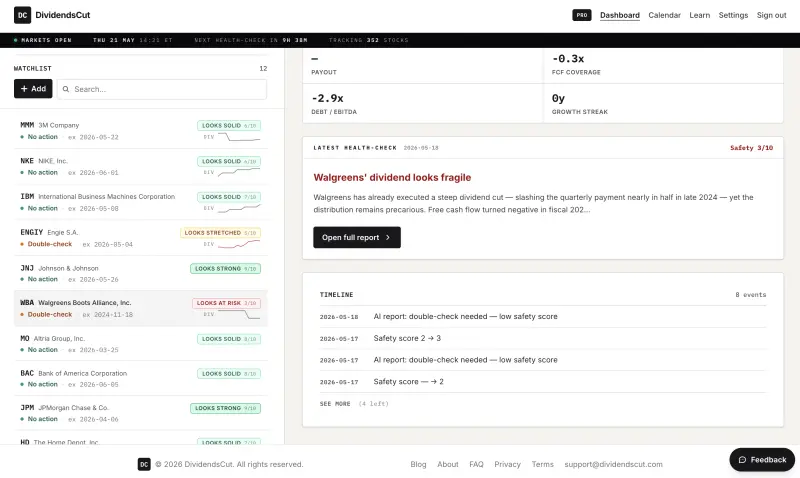Image resolution: width=800 pixels, height=478 pixels.
Task: Click the MMM dividend sparkline chart
Action: point(239,137)
